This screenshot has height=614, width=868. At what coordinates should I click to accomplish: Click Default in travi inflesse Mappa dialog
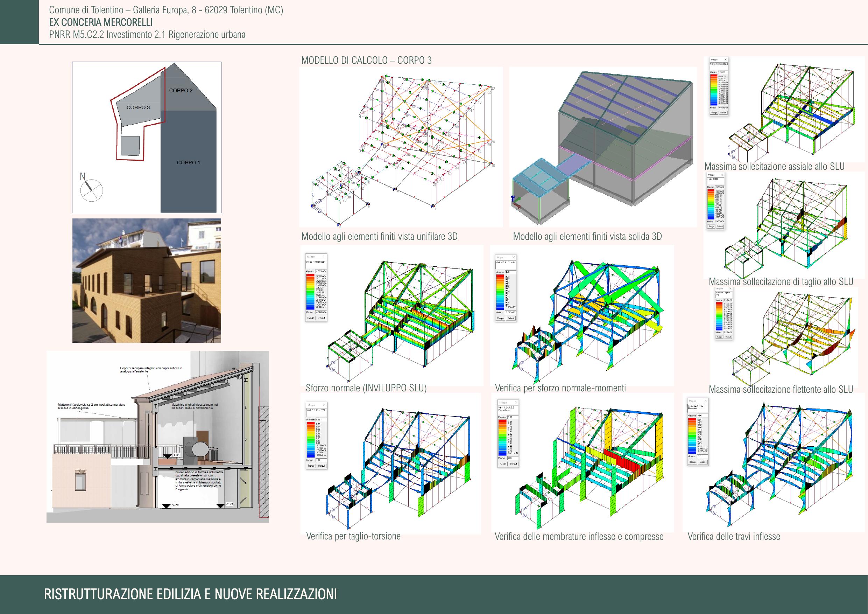click(703, 462)
